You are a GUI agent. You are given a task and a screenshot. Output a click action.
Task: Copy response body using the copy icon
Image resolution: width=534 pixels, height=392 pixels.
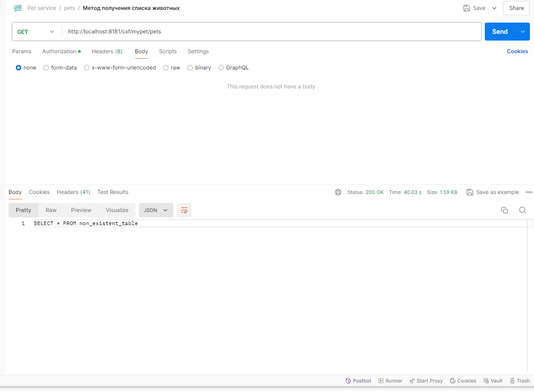point(505,210)
